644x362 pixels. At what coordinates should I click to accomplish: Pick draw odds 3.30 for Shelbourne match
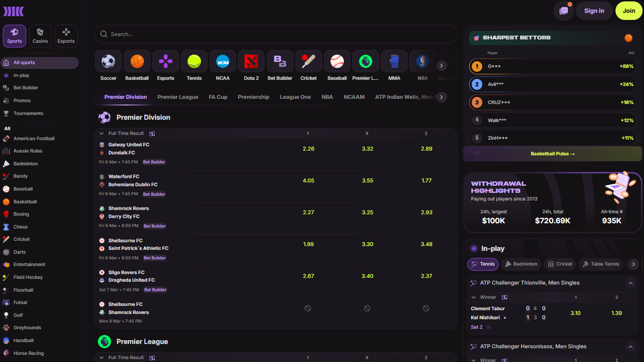tap(367, 244)
